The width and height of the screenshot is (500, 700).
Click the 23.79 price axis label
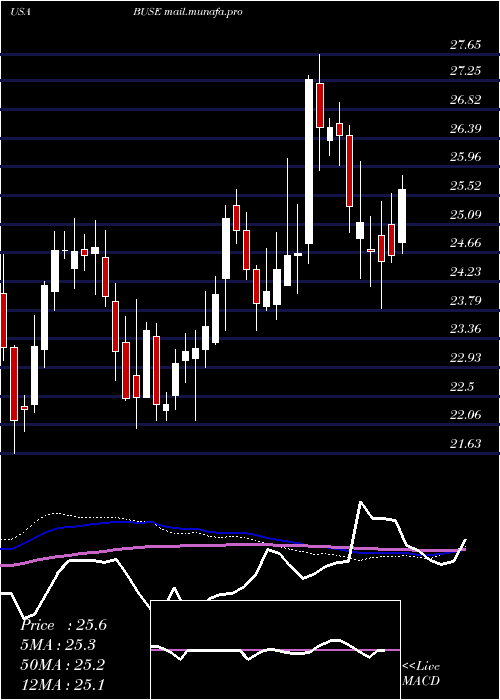(x=465, y=300)
